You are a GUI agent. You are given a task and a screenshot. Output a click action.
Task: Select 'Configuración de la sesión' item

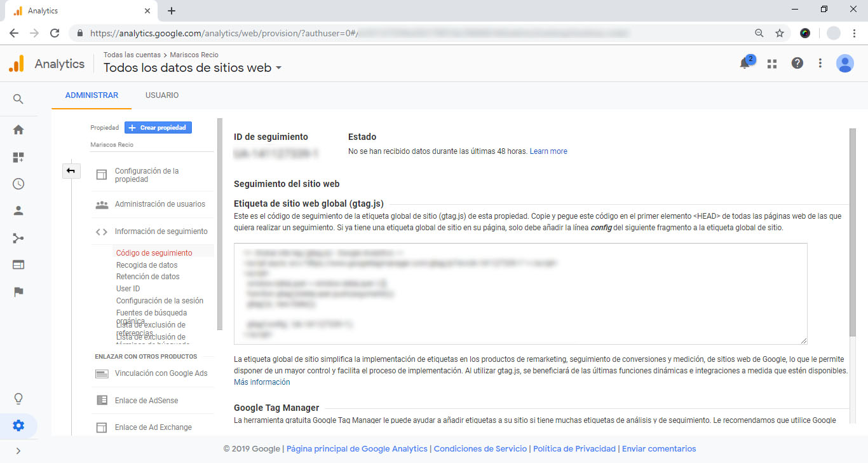159,301
